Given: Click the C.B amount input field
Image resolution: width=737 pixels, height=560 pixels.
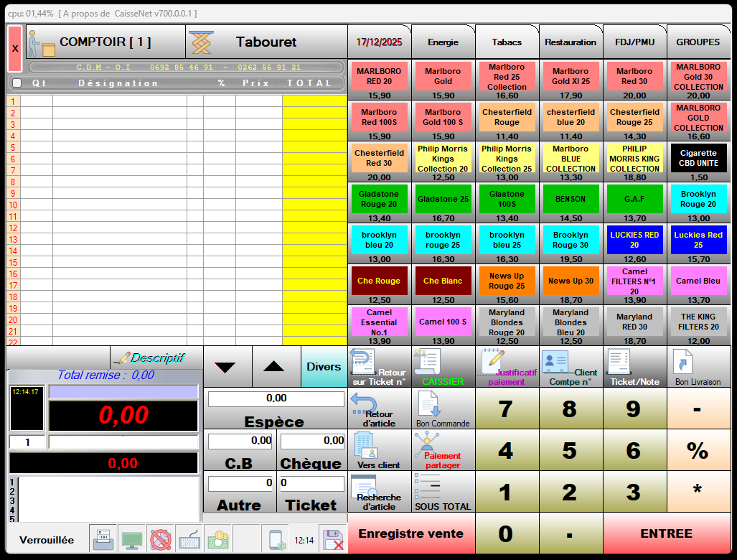Looking at the screenshot, I should pyautogui.click(x=240, y=441).
